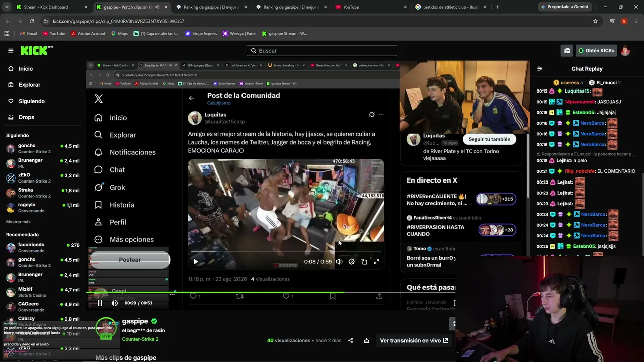Viewport: 644px width, 362px height.
Task: Pause the gaspipe clip playback
Action: tap(100, 303)
